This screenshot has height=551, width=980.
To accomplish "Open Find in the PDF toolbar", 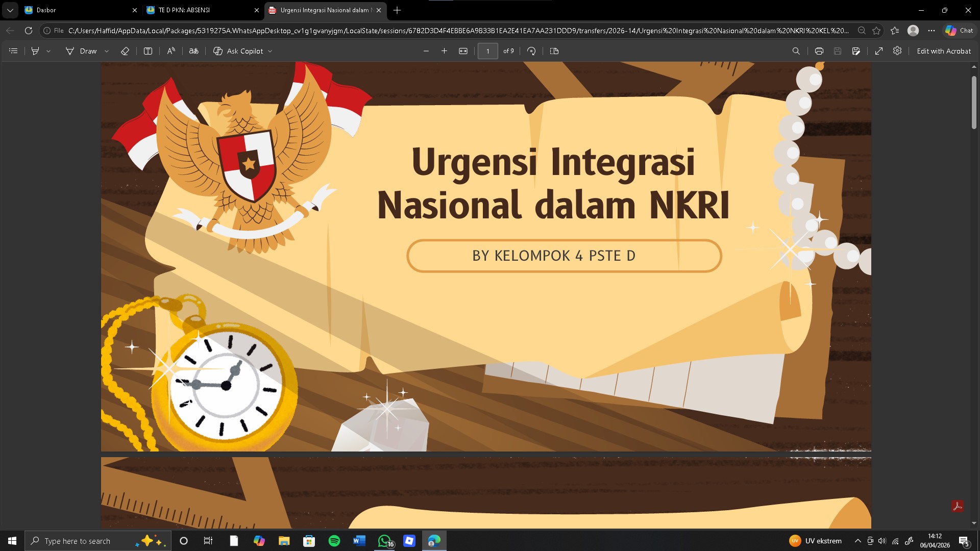I will (x=796, y=51).
